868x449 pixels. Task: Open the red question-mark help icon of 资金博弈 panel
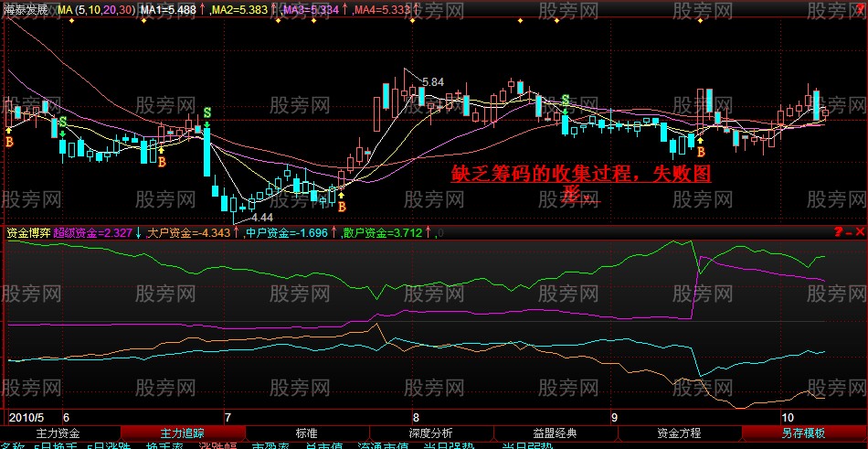coord(838,232)
